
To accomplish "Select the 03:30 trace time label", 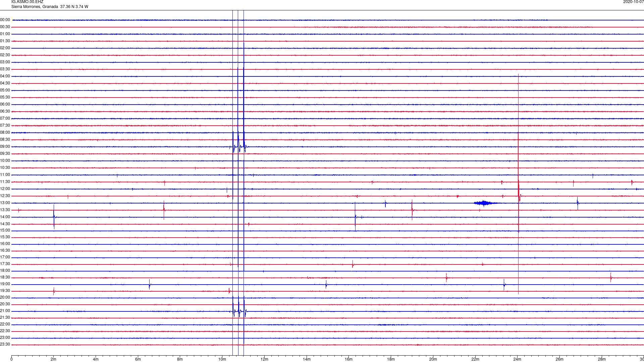I will [x=5, y=69].
